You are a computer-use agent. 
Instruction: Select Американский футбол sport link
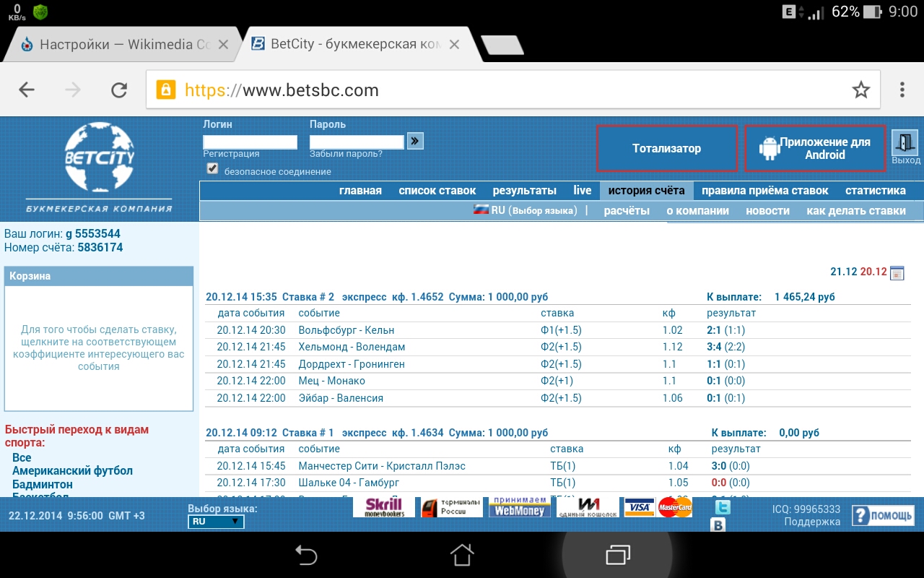pyautogui.click(x=72, y=470)
